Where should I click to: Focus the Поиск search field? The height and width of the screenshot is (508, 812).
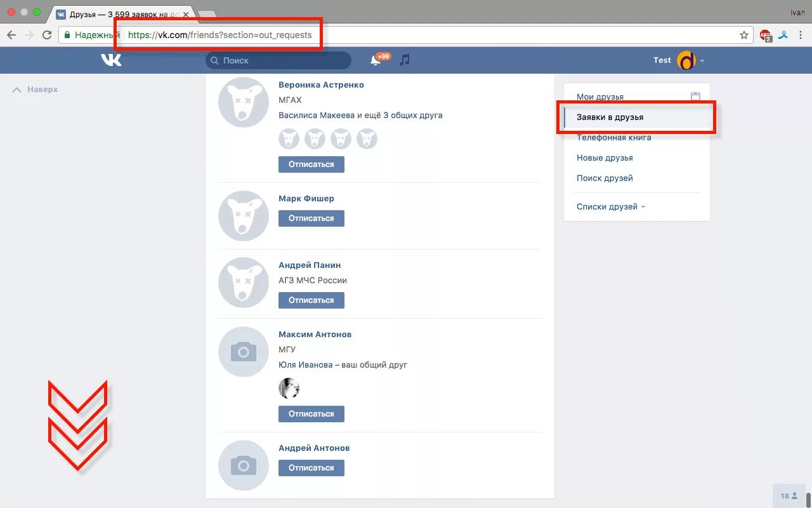pyautogui.click(x=278, y=60)
